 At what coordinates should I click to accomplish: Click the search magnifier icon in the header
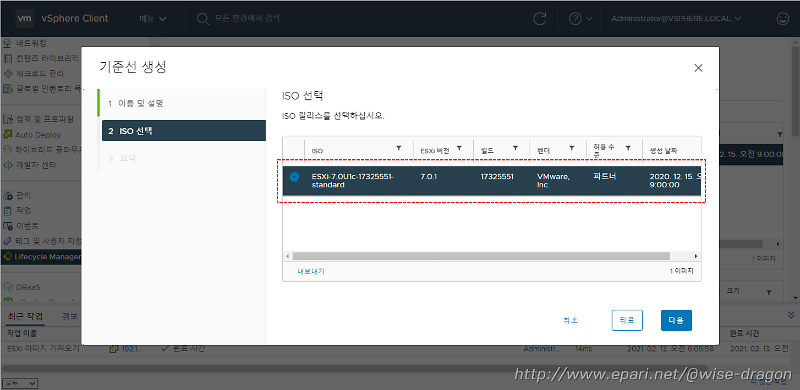coord(203,19)
